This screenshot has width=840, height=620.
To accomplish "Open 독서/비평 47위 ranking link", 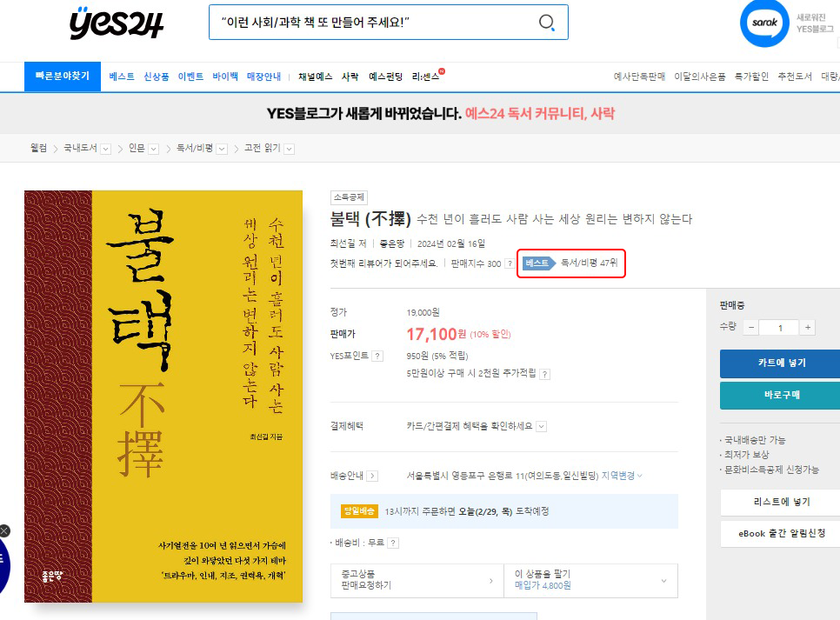I will (590, 263).
